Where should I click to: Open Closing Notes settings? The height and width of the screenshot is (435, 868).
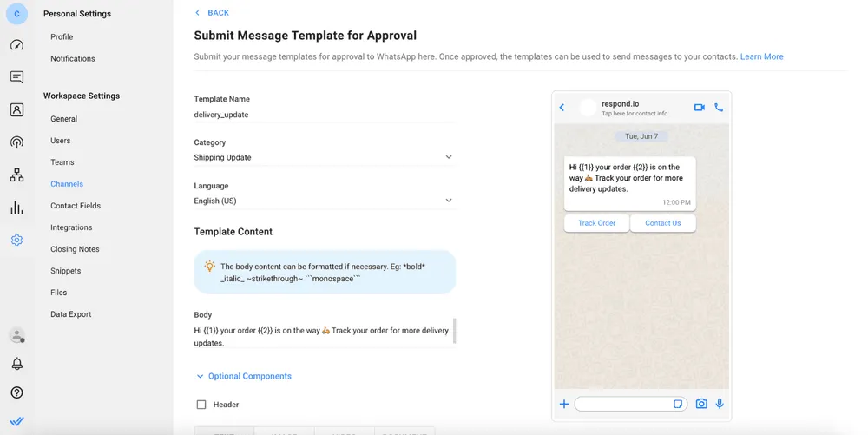(75, 249)
